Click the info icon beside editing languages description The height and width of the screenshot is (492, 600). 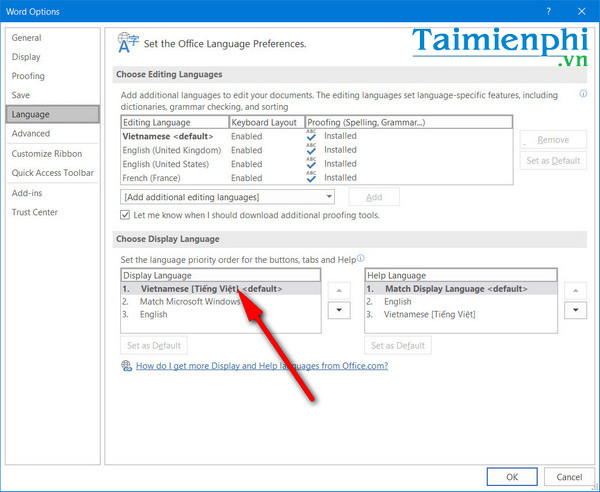pos(583,93)
